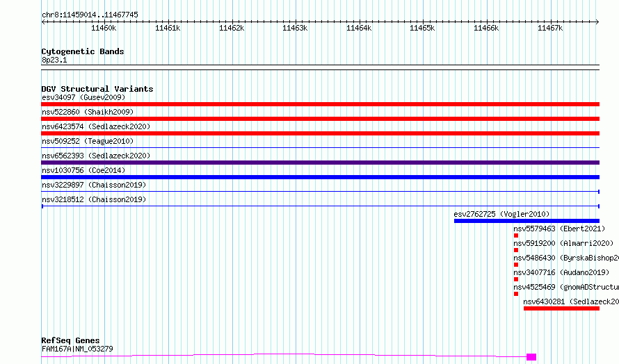
Task: Click the Cytogenetic Bands track title
Action: pos(83,51)
